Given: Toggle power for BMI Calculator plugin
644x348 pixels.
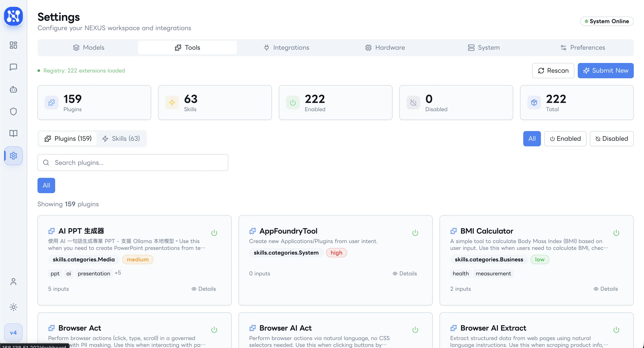Looking at the screenshot, I should tap(616, 233).
